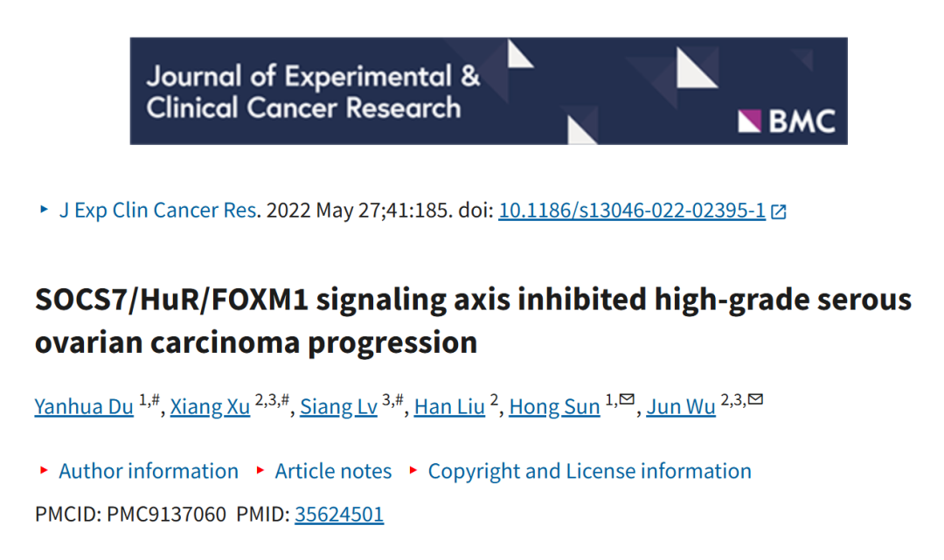Open author Yanhua Du's profile link
The height and width of the screenshot is (560, 944).
(84, 406)
